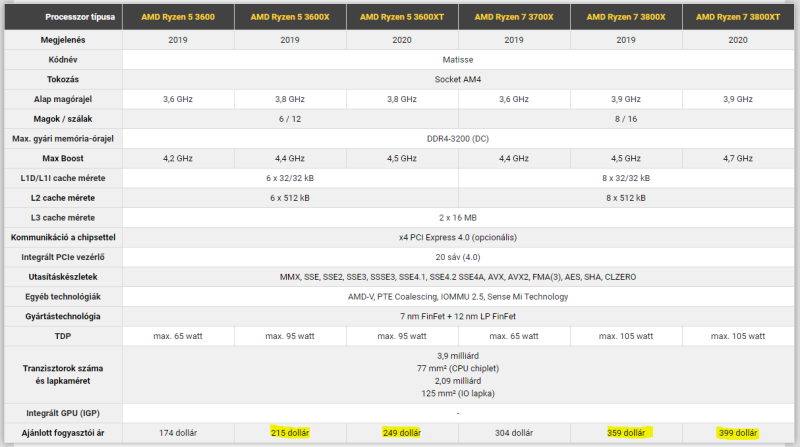This screenshot has width=800, height=447.
Task: Click the AMD Ryzen 5 3600XT column header
Action: click(x=402, y=17)
